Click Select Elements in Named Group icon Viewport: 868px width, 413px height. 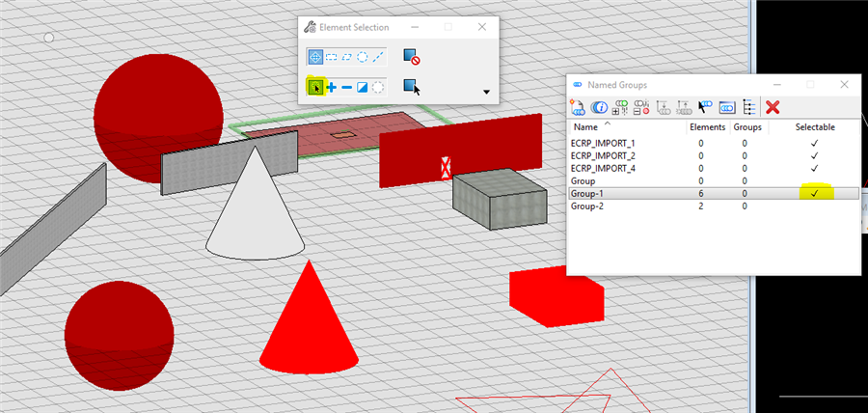tap(705, 107)
